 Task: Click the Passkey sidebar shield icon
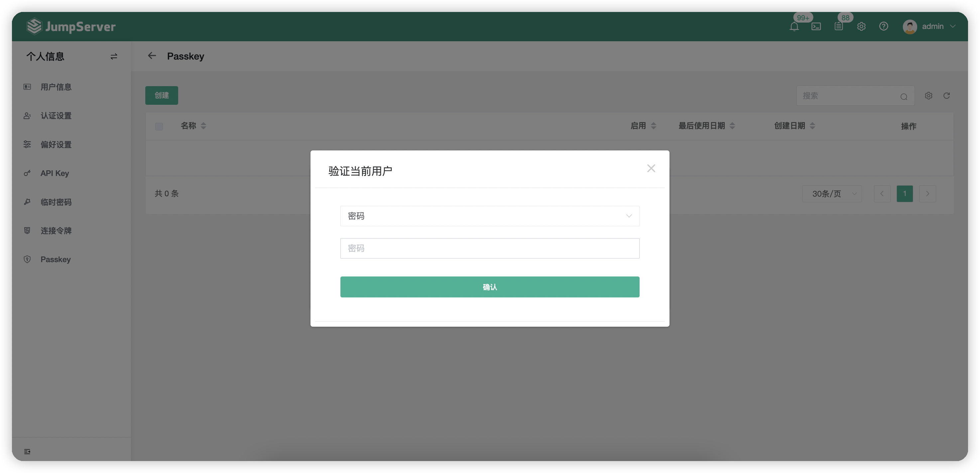[27, 259]
